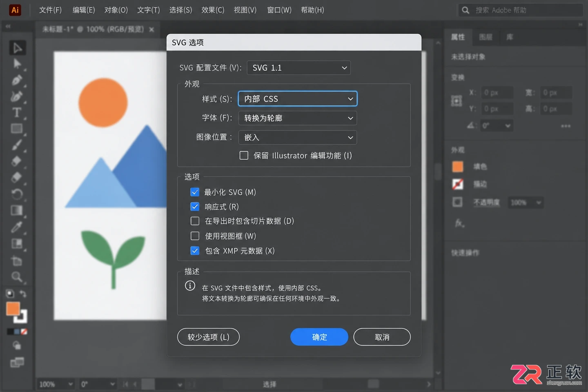Switch to the 图层 panel tab
Viewport: 588px width, 392px height.
pos(486,37)
